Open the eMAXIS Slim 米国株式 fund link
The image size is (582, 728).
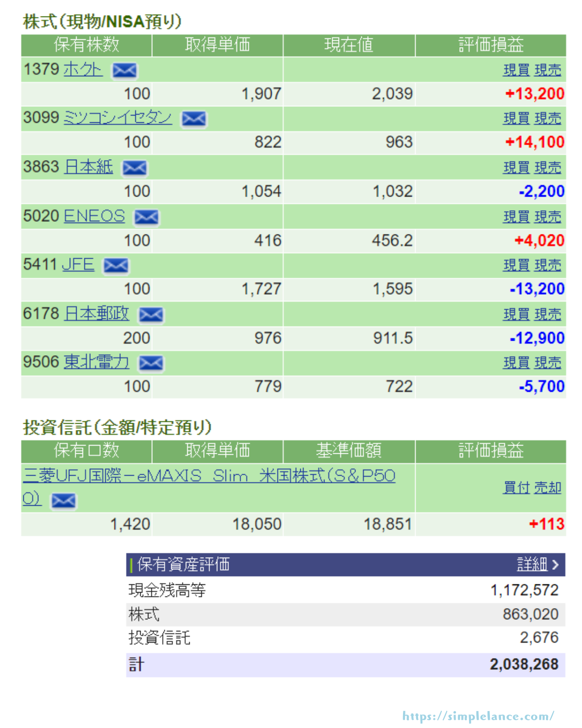point(209,476)
